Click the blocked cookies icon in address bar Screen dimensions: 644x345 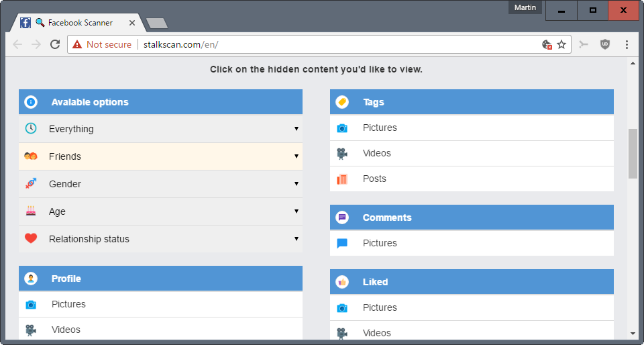[547, 44]
